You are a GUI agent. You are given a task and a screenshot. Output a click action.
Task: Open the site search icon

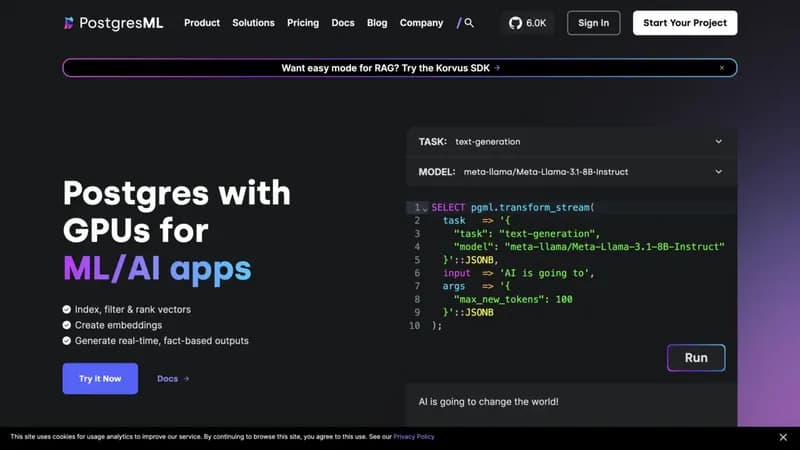[x=469, y=23]
